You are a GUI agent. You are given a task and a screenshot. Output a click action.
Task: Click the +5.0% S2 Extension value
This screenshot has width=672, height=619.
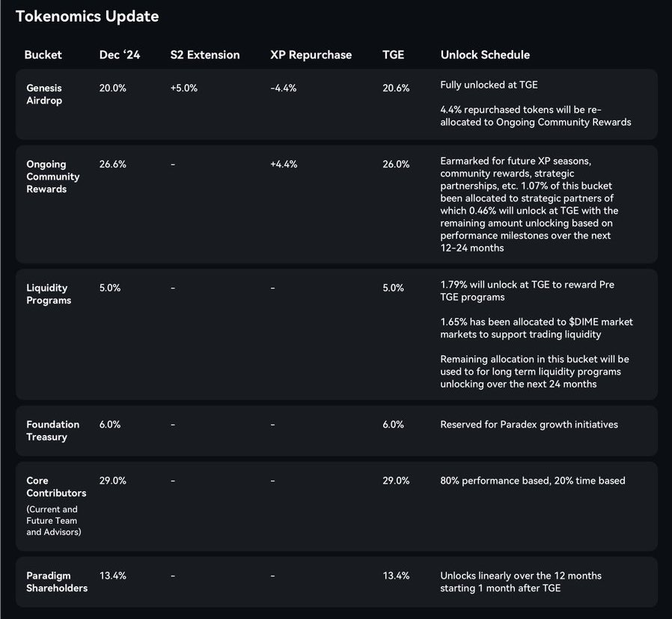click(x=184, y=88)
